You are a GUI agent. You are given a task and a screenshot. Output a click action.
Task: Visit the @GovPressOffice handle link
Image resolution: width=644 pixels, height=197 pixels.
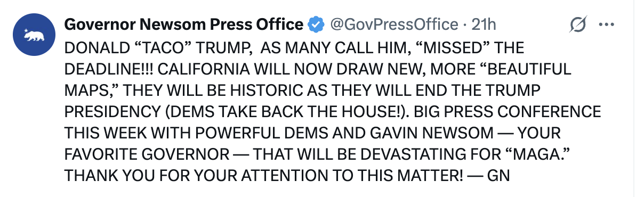click(393, 24)
